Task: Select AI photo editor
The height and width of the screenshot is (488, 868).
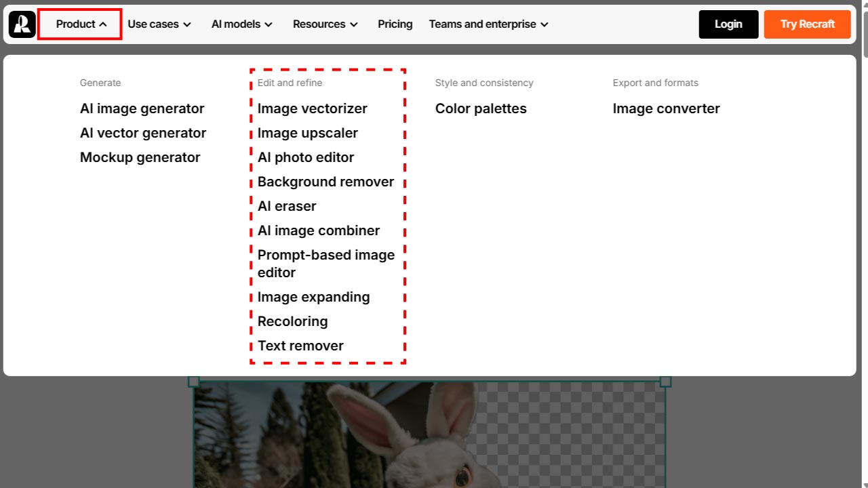Action: pyautogui.click(x=305, y=157)
